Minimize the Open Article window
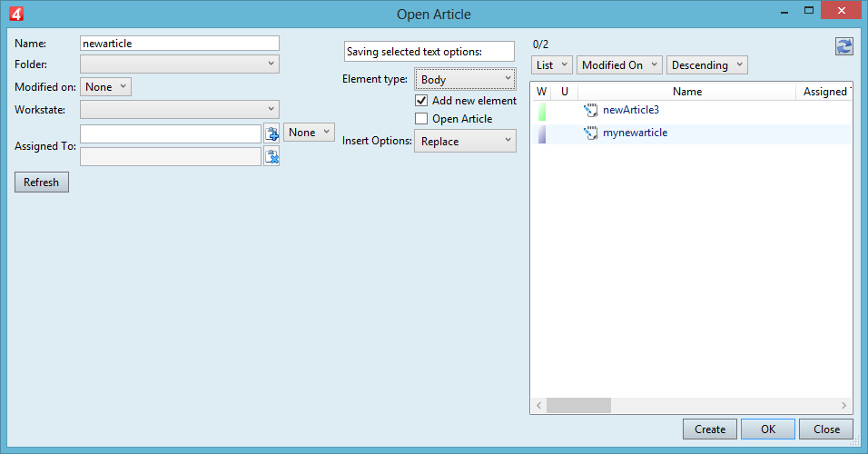 click(x=784, y=11)
